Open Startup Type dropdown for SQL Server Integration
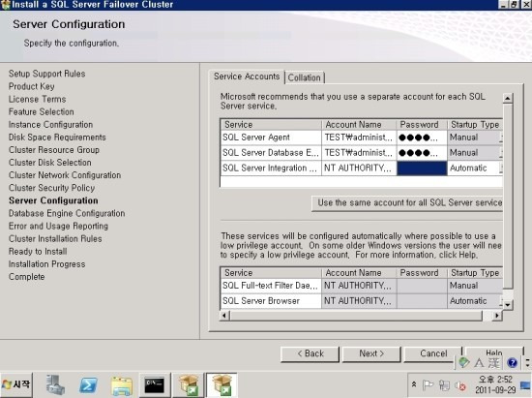The height and width of the screenshot is (398, 532). click(501, 168)
